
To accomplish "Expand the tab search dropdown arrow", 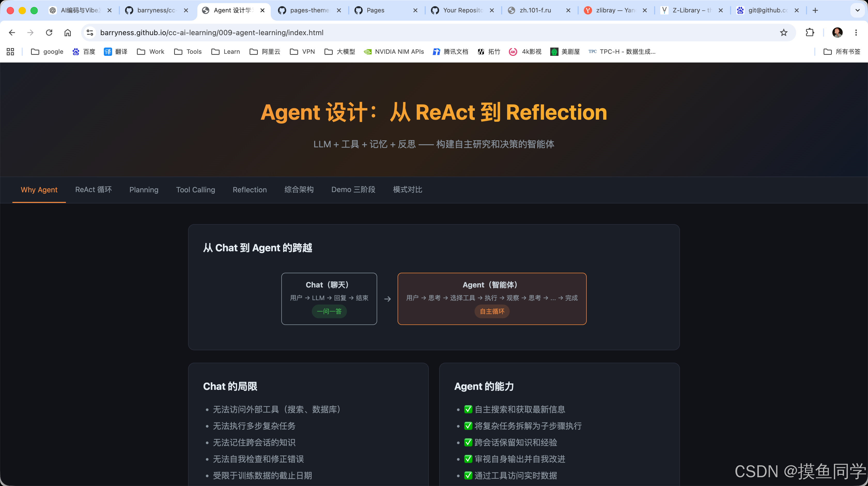I will (858, 10).
